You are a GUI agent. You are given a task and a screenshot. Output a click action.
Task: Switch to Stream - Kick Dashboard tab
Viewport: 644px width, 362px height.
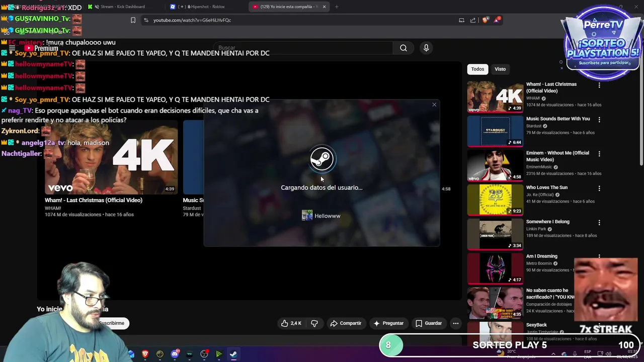pyautogui.click(x=121, y=7)
